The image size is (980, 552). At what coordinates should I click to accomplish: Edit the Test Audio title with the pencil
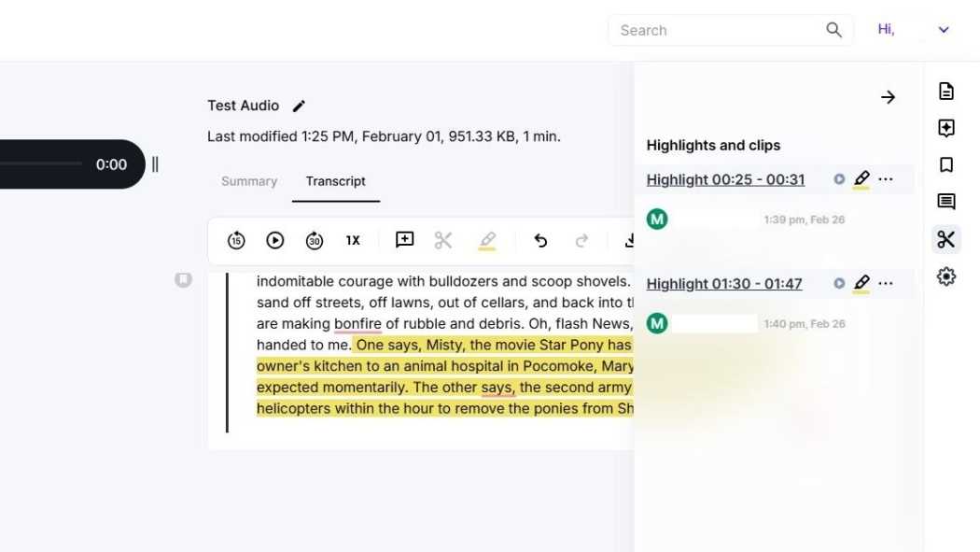click(299, 106)
